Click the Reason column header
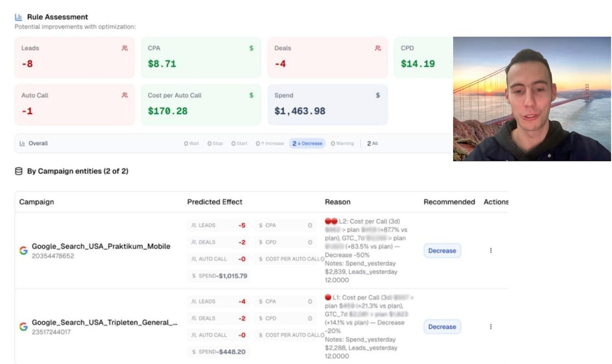The image size is (612, 364). coord(338,202)
